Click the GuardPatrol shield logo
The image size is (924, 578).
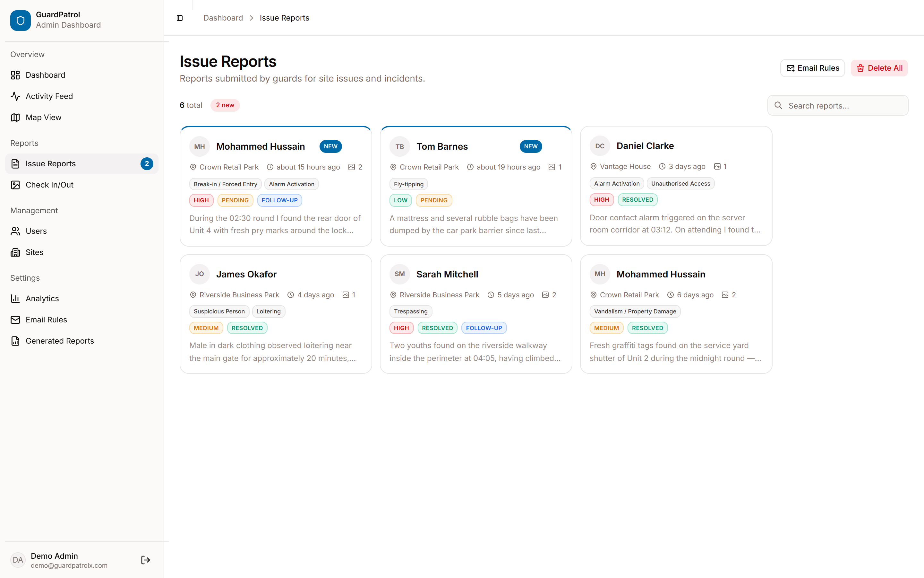[20, 20]
